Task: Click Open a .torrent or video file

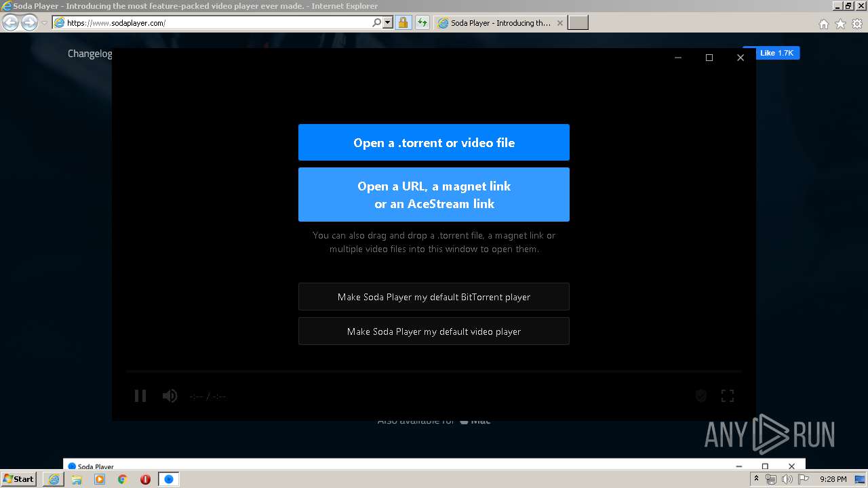Action: coord(434,142)
